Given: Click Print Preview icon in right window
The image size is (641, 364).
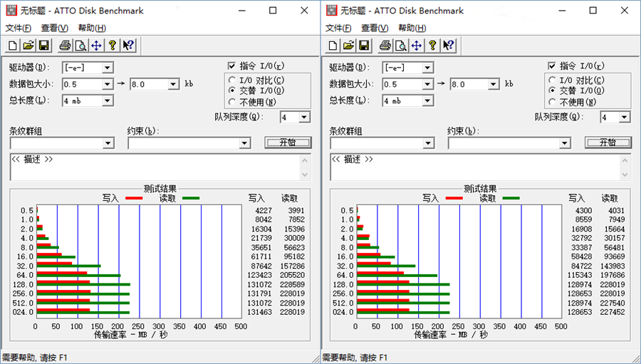Looking at the screenshot, I should coord(401,46).
